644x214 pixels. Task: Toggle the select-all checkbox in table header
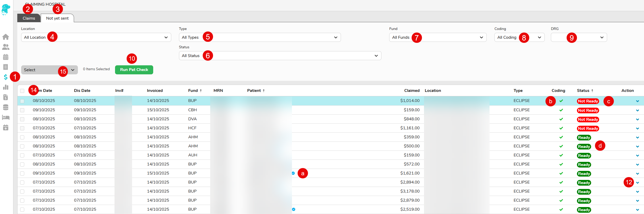(22, 91)
